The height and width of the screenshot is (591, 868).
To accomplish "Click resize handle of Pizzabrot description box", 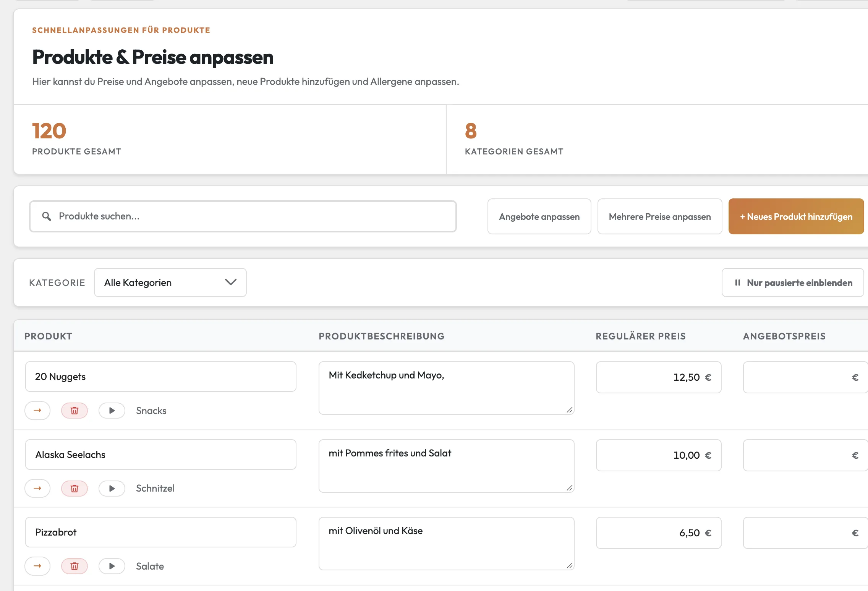I will (x=569, y=565).
